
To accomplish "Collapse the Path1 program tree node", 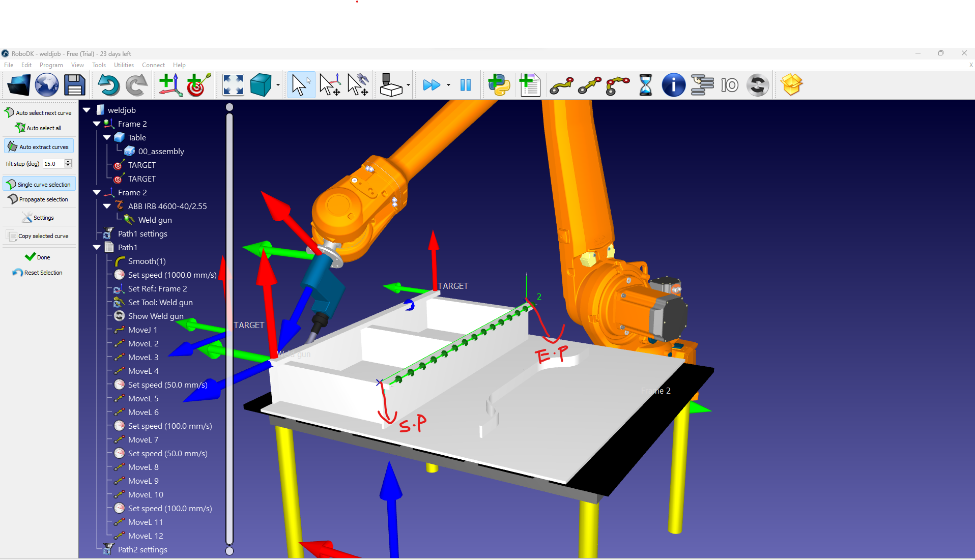I will tap(97, 248).
